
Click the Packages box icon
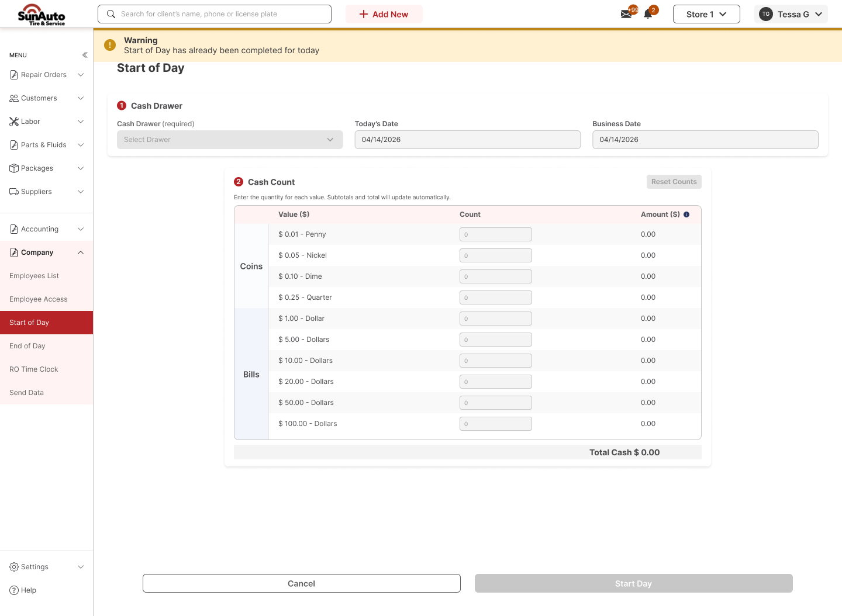[14, 168]
